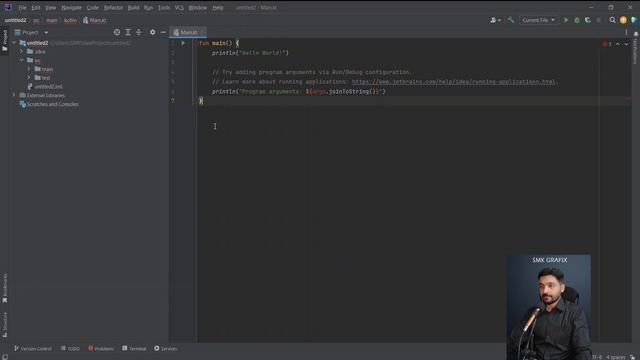Image resolution: width=640 pixels, height=360 pixels.
Task: Open the Problems tool window
Action: pos(101,349)
